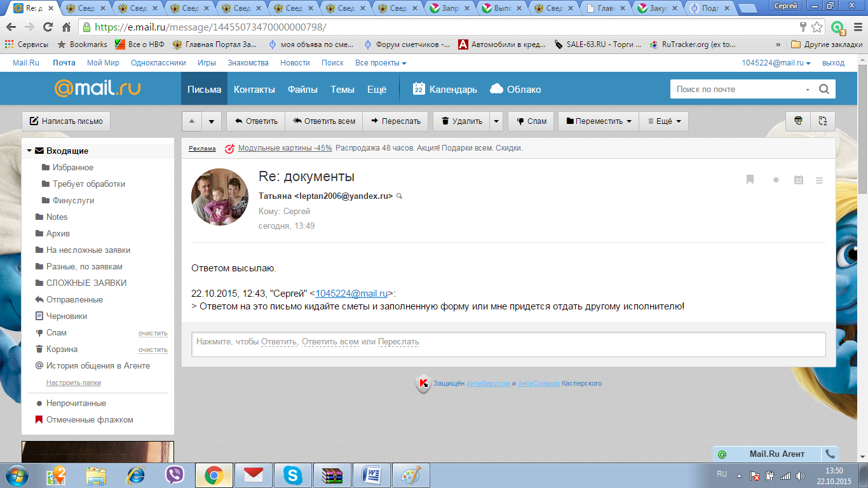Open Viber from the taskbar
Image resolution: width=868 pixels, height=488 pixels.
[174, 475]
